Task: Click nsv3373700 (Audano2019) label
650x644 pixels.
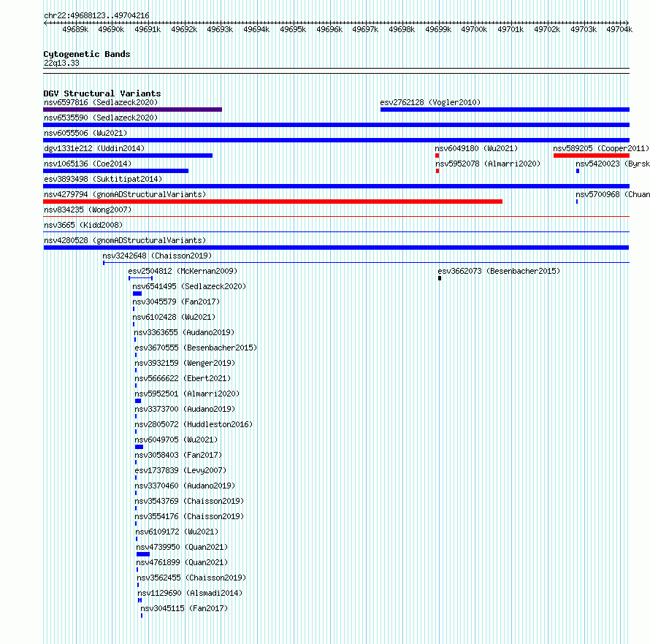Action: [185, 409]
